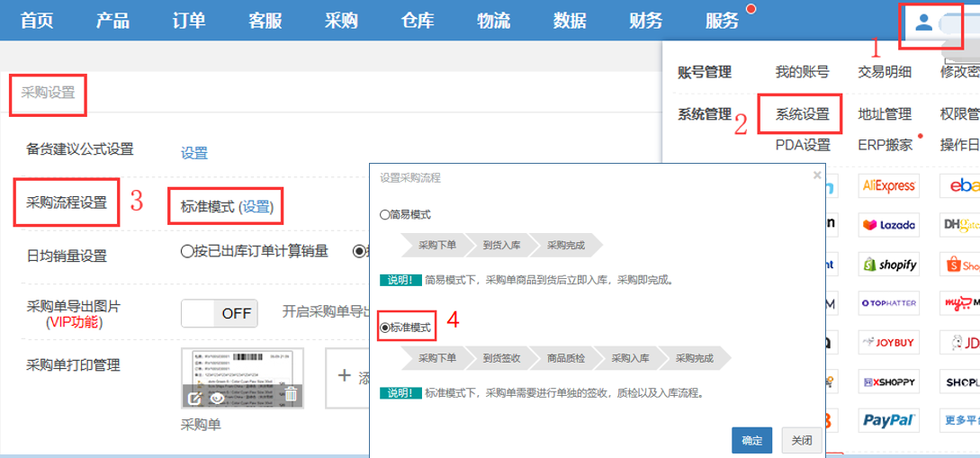Open 设置 link for 备货建议公式设置
This screenshot has height=458, width=980.
click(194, 153)
